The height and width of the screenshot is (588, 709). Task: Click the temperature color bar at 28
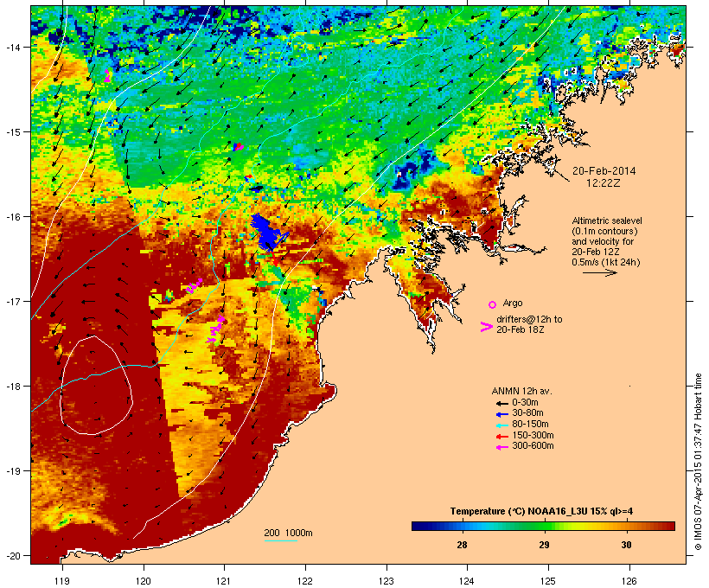click(462, 526)
